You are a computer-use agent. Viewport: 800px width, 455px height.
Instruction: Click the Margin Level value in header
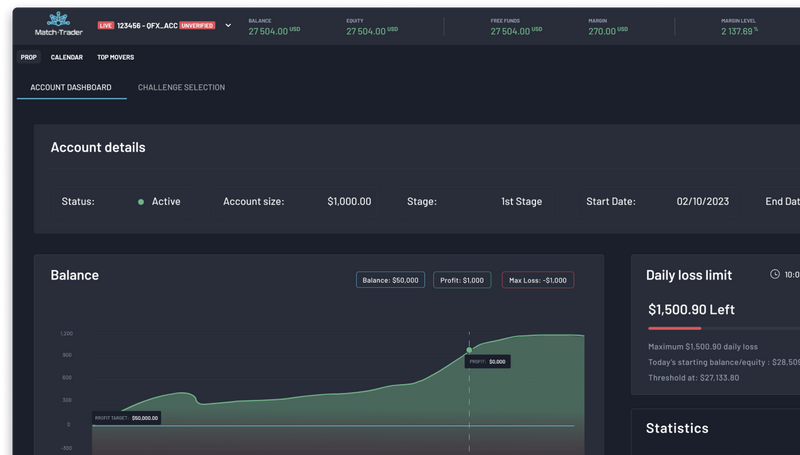[x=738, y=32]
